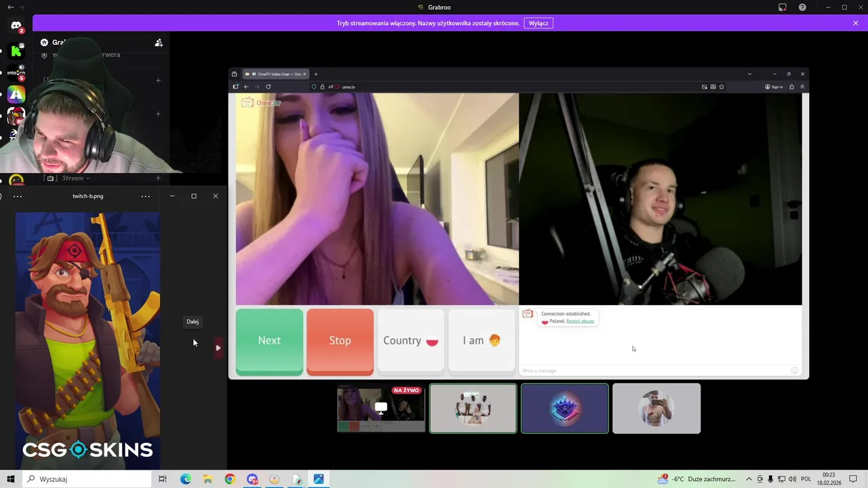This screenshot has height=488, width=868.
Task: Click the Next button on OmeTV
Action: coord(269,341)
